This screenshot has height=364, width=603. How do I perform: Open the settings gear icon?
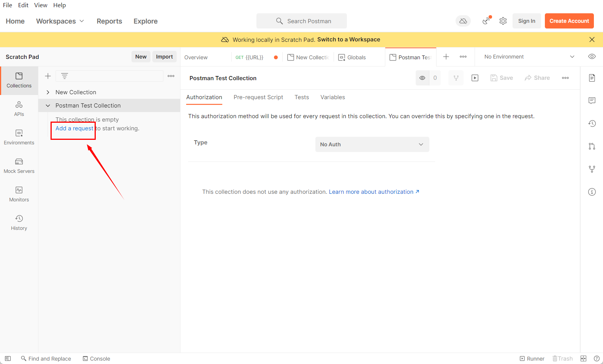pos(503,21)
